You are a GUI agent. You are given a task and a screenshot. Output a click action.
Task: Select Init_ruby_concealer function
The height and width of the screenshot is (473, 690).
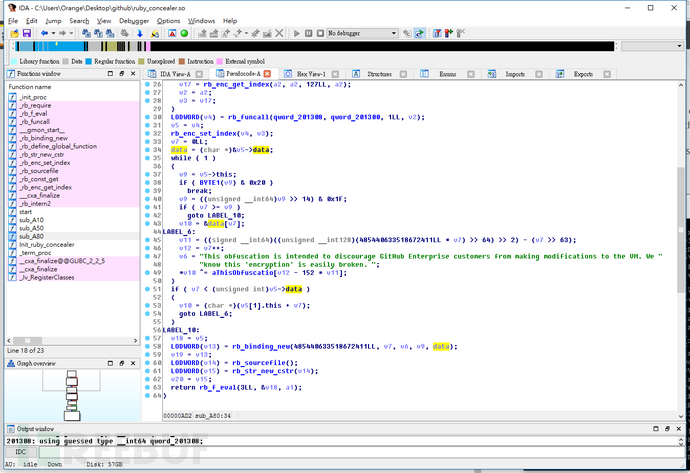(x=47, y=244)
